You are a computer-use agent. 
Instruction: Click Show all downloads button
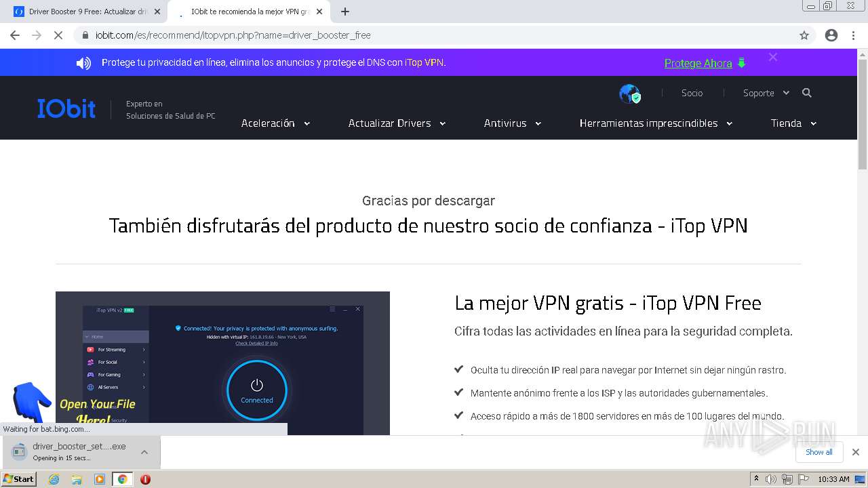[x=819, y=452]
